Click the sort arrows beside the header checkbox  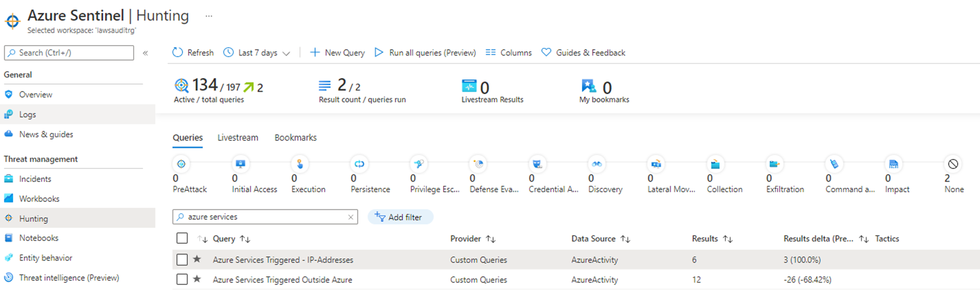coord(202,239)
